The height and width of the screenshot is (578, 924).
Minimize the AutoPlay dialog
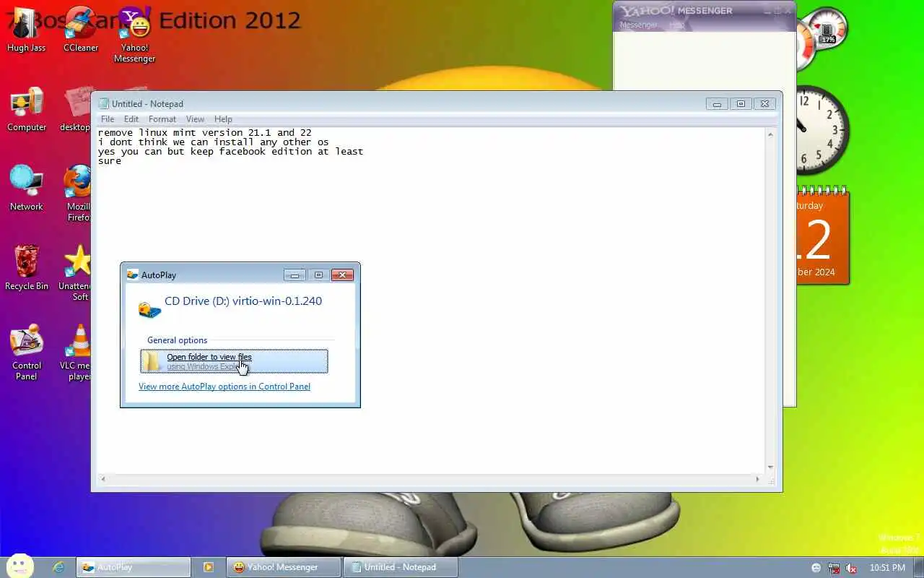pyautogui.click(x=295, y=275)
